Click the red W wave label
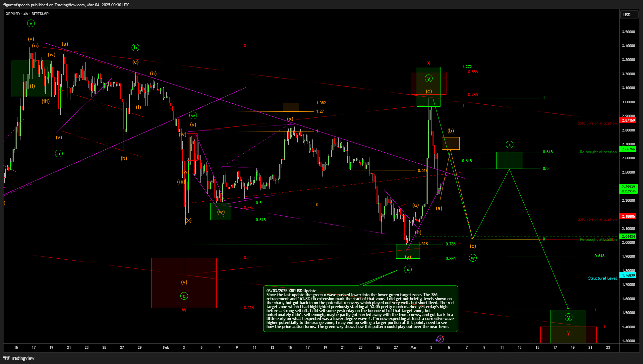 (x=184, y=310)
